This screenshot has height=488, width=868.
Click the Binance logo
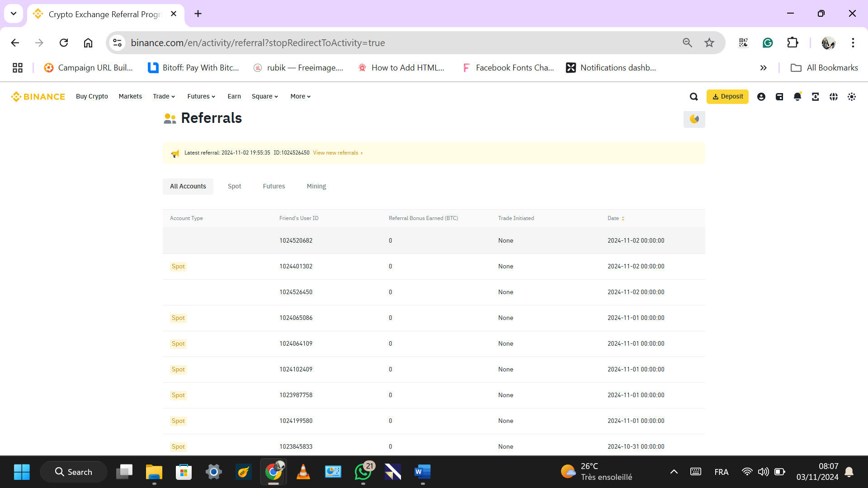pyautogui.click(x=38, y=97)
